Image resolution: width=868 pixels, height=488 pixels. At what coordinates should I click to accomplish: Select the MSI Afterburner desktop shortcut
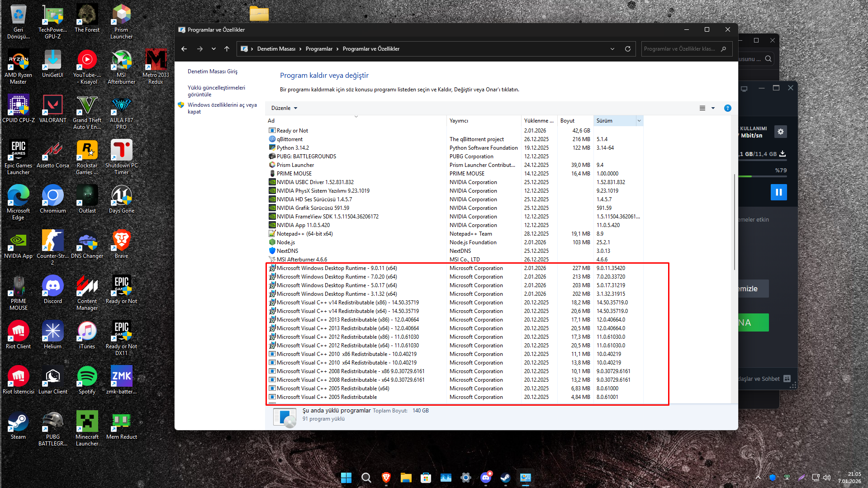coord(121,66)
